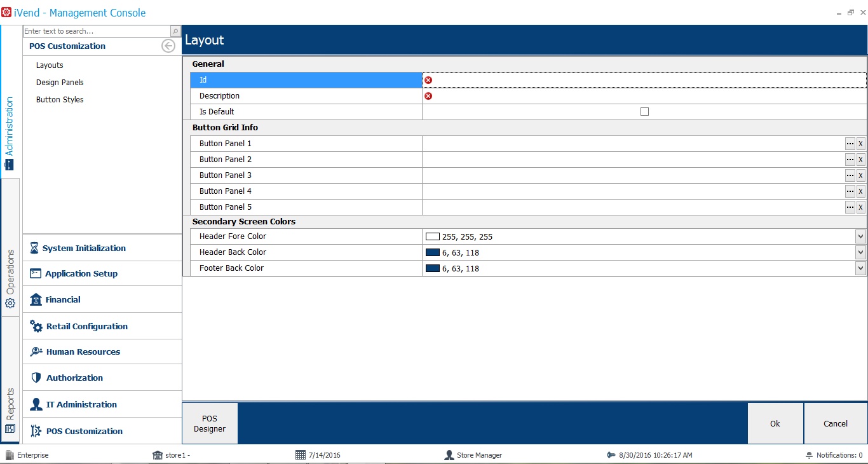Clear Button Panel 3 with its X button

click(x=861, y=175)
